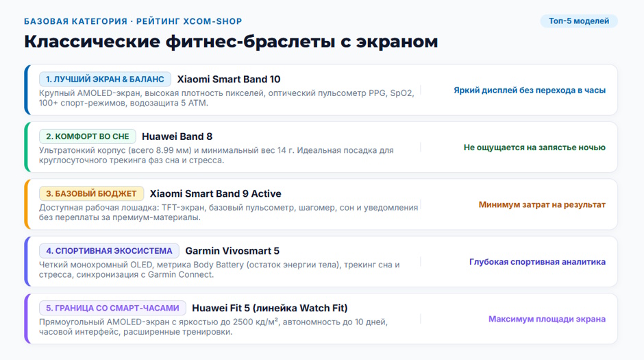The height and width of the screenshot is (360, 644).
Task: Open the Huawei Fit 5 title
Action: [x=269, y=308]
